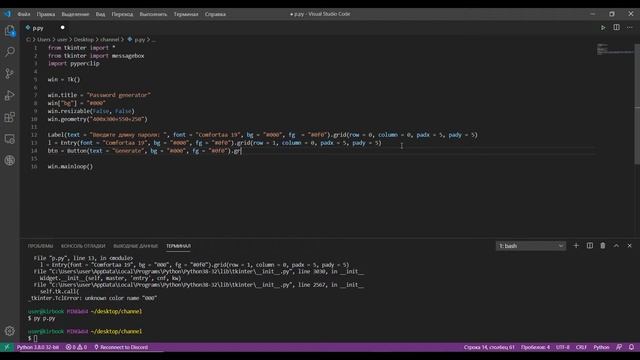Viewport: 640px width, 360px height.
Task: Click channel in the breadcrumb path
Action: pyautogui.click(x=109, y=40)
